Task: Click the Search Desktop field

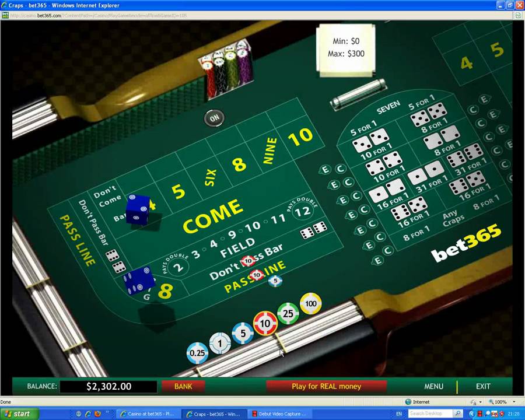Action: coord(430,414)
